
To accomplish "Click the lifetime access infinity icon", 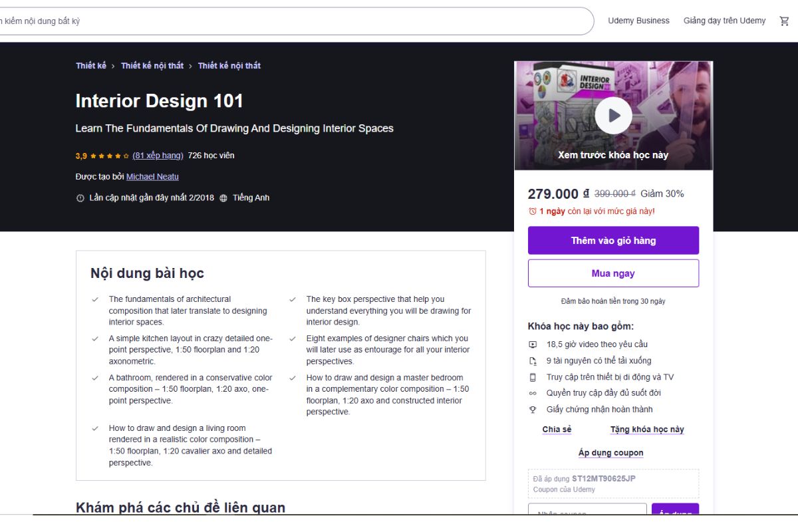I will coord(533,393).
